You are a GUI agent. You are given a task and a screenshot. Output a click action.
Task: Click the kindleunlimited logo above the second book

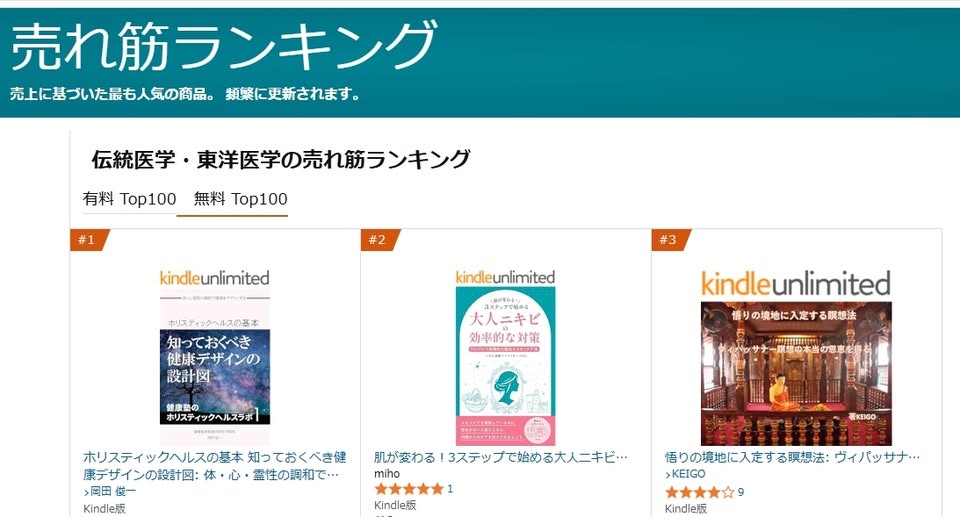[x=505, y=277]
